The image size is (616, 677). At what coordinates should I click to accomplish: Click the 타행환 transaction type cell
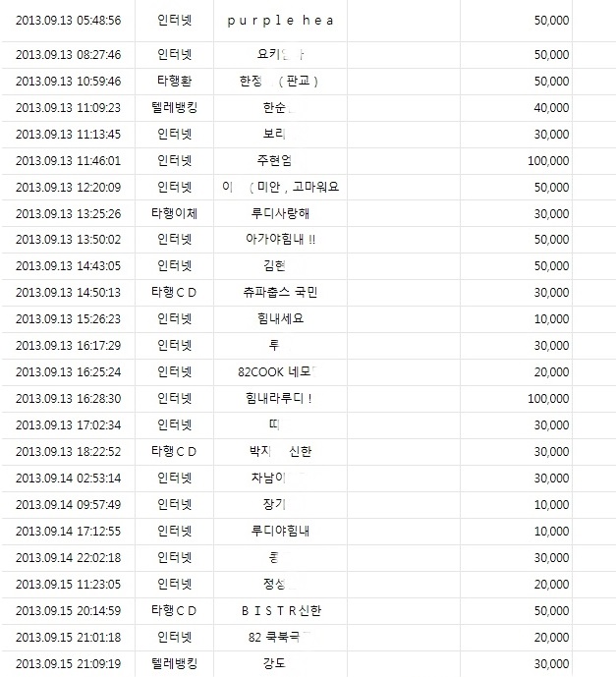pos(175,81)
